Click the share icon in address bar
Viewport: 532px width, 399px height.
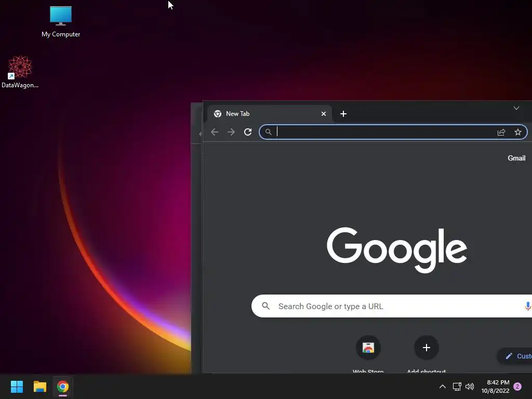(x=501, y=132)
